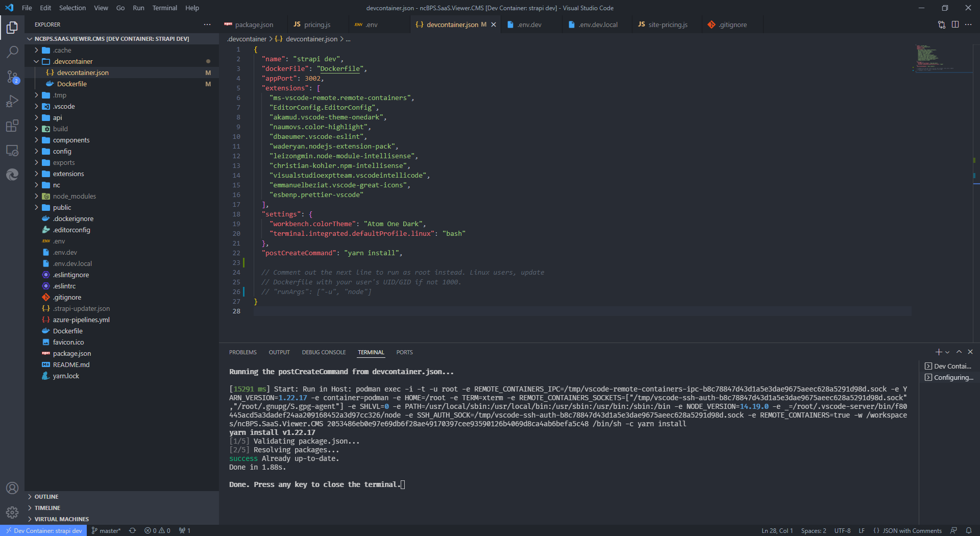Click the open changes compare icon
The width and height of the screenshot is (980, 536).
pyautogui.click(x=942, y=25)
